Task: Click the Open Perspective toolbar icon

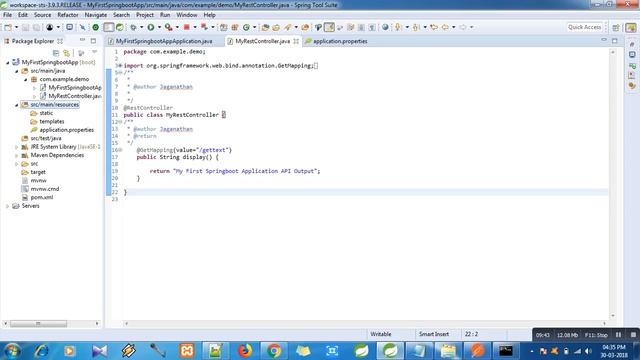Action: (x=616, y=27)
